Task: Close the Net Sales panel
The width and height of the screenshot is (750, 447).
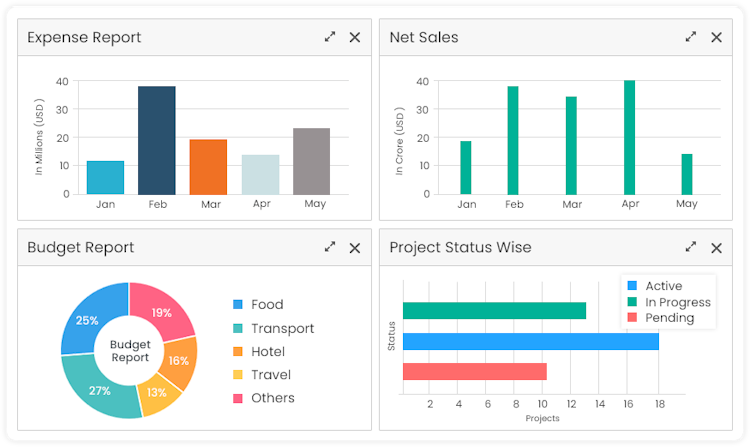Action: (716, 37)
